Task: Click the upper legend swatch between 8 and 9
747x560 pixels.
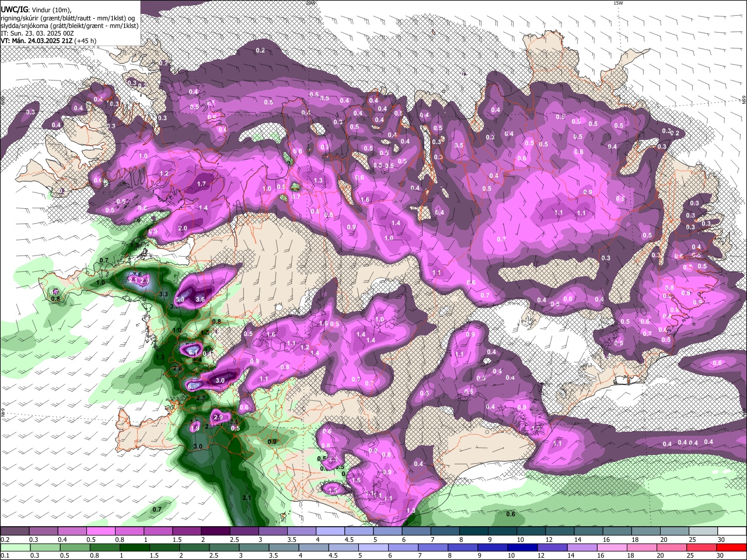Action: pyautogui.click(x=473, y=531)
